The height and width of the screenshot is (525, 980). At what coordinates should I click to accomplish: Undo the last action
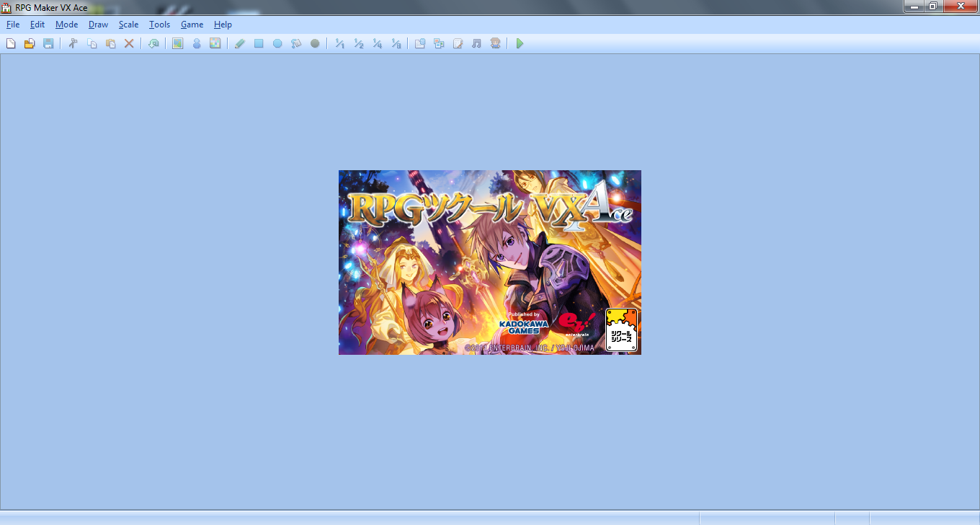pos(153,43)
